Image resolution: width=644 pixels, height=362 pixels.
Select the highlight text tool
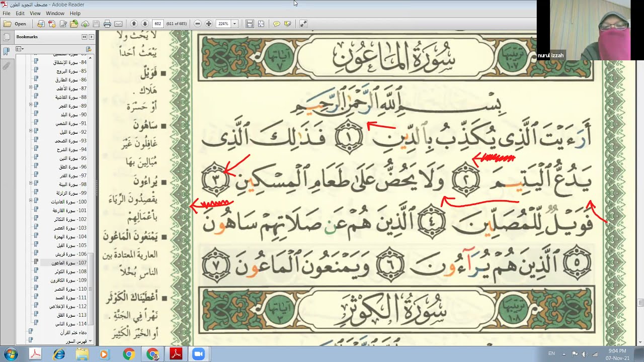287,24
